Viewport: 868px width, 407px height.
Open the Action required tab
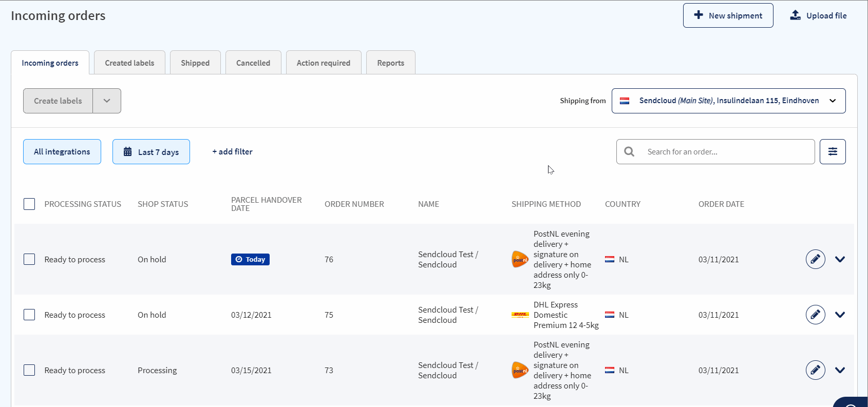coord(324,63)
